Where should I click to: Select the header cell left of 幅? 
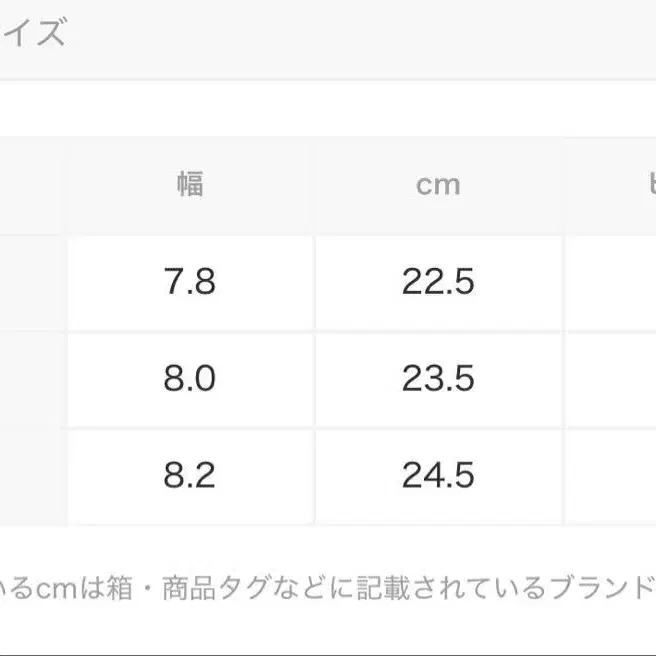[x=32, y=184]
